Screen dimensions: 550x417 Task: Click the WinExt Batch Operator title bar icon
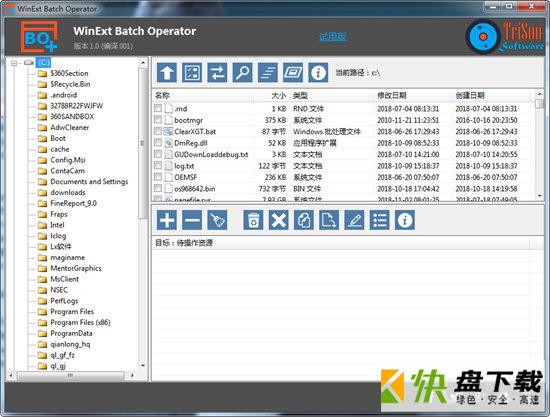pos(10,8)
